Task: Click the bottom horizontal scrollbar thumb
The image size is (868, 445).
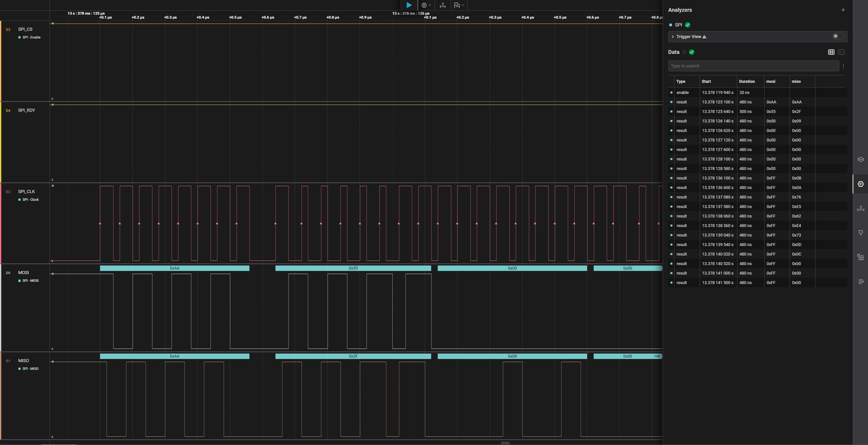Action: [505, 443]
